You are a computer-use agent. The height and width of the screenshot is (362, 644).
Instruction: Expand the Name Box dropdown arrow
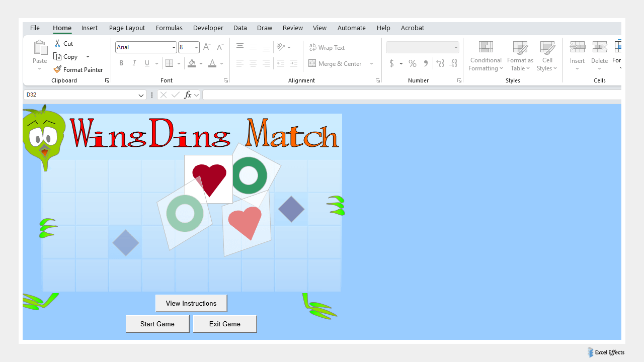(x=141, y=95)
